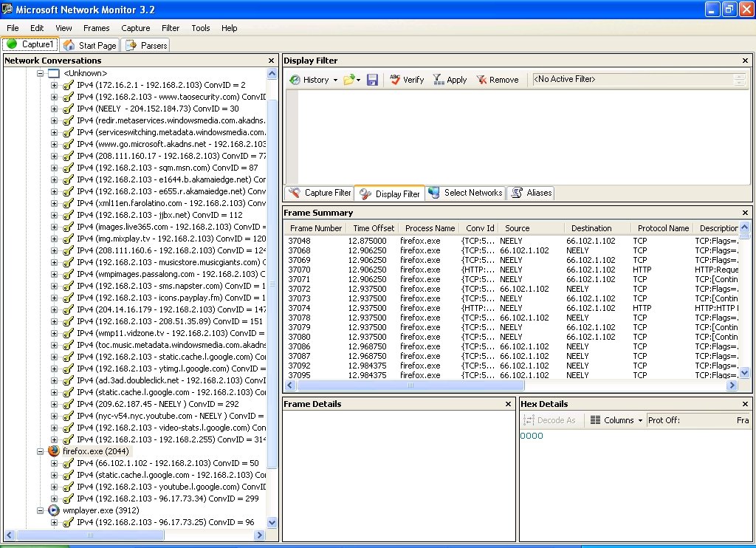
Task: Click key icon beside sqm.msn.com conversation
Action: click(x=68, y=168)
